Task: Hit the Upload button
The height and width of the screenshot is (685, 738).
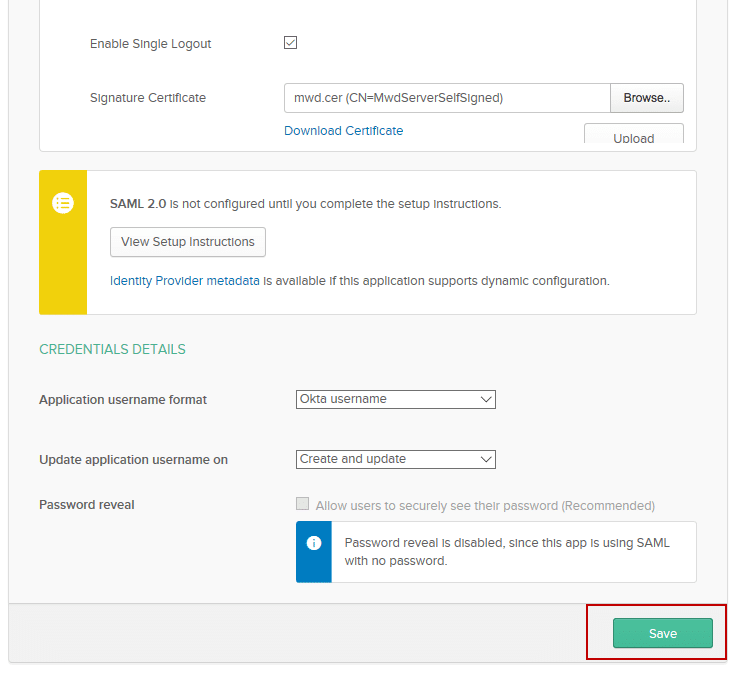Action: point(633,136)
